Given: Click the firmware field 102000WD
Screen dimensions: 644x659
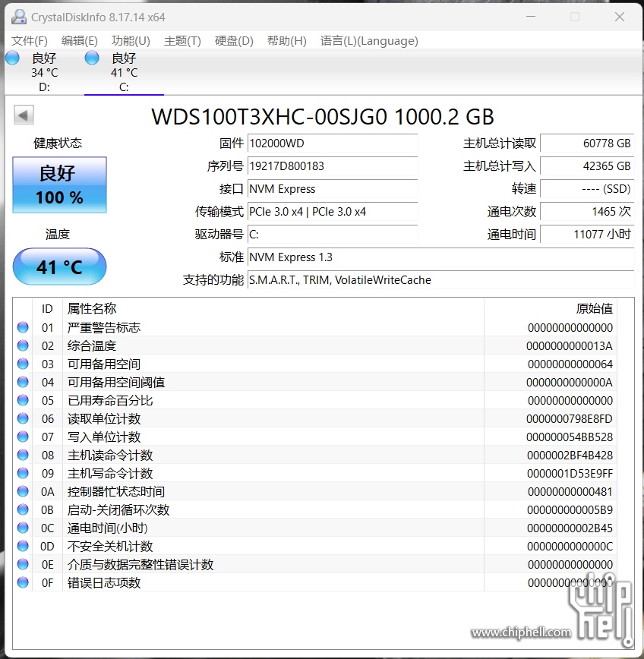Looking at the screenshot, I should pyautogui.click(x=333, y=143).
